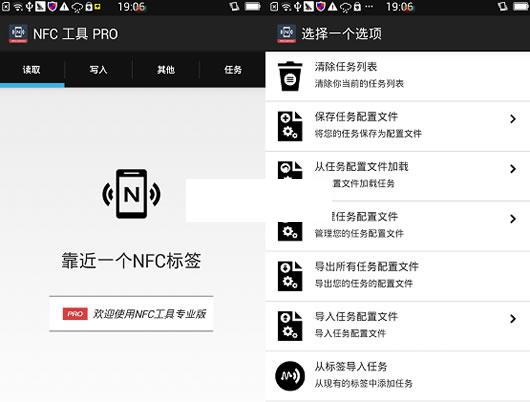The height and width of the screenshot is (402, 530).
Task: Select 从任务配置文件加载 option
Action: click(398, 176)
